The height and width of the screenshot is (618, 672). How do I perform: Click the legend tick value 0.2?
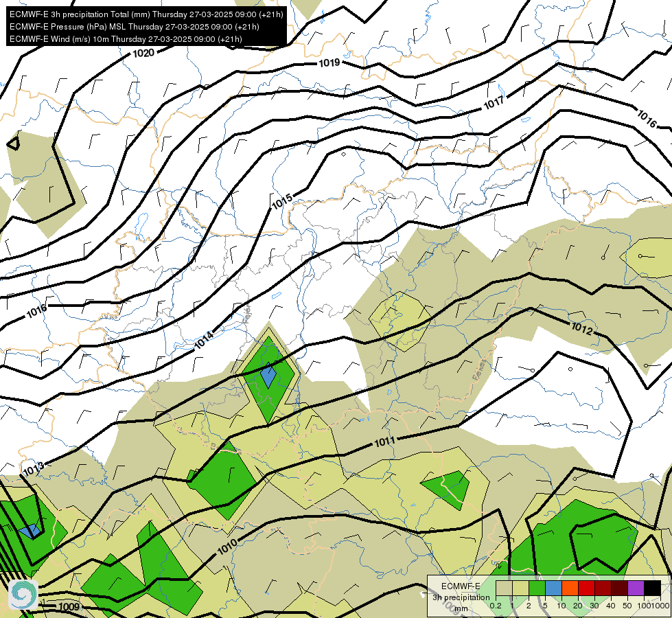point(496,606)
